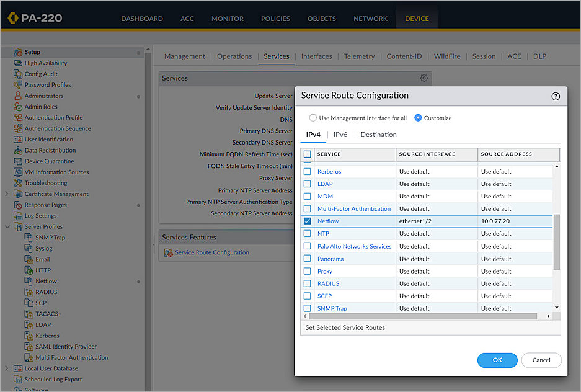Open the help icon in Service Route Configuration dialog
The image size is (581, 392).
pos(557,96)
